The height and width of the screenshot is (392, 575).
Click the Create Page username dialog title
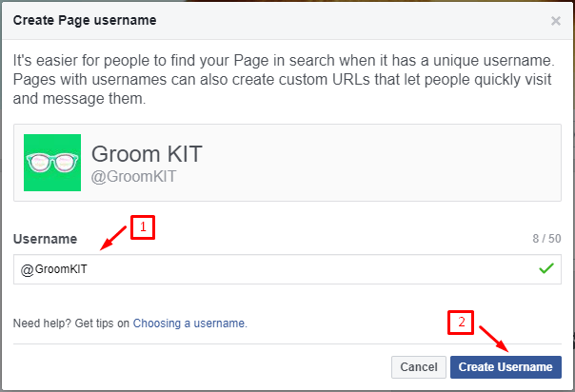85,21
